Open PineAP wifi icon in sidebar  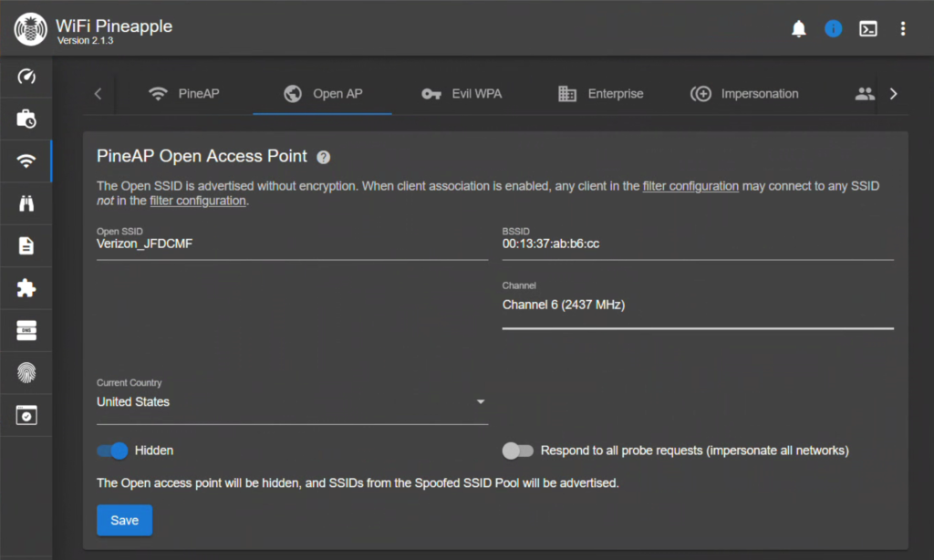[x=26, y=161]
